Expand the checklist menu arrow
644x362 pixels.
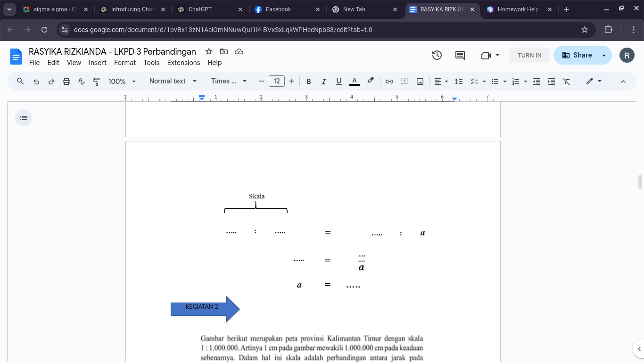point(484,81)
